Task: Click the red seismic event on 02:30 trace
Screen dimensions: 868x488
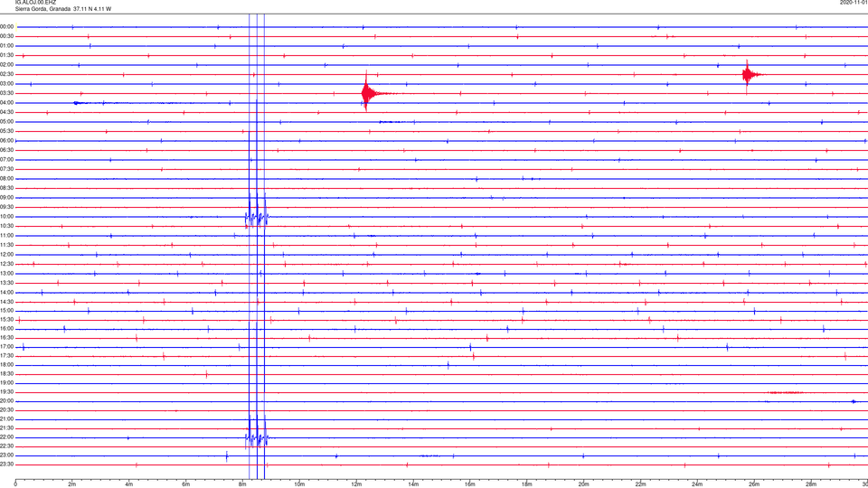Action: 750,74
